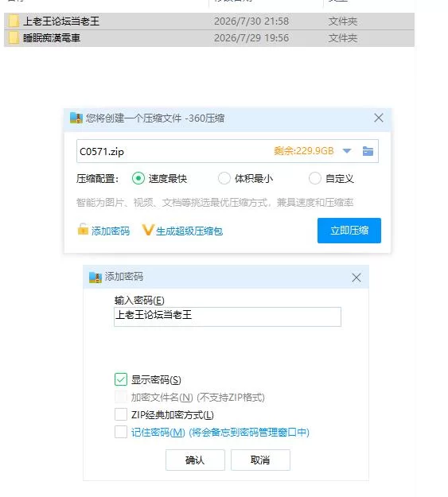Click folder icon of 睡眠痴漢電車 row
448x497 pixels.
pyautogui.click(x=14, y=38)
